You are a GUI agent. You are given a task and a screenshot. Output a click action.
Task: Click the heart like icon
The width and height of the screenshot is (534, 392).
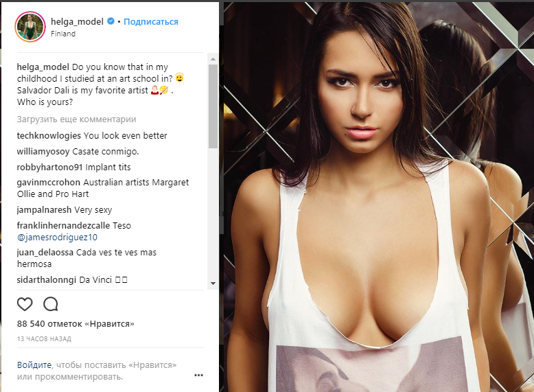pyautogui.click(x=25, y=304)
